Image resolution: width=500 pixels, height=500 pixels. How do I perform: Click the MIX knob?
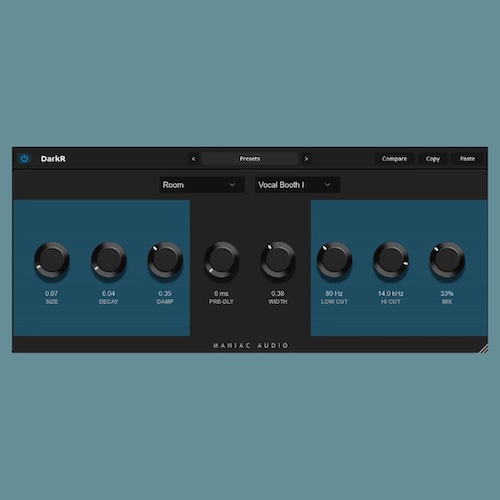(x=447, y=260)
